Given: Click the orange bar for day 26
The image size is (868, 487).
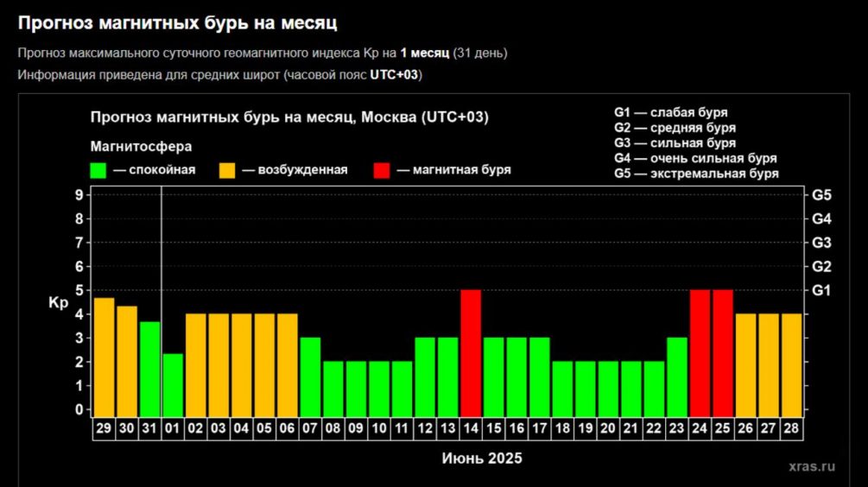Looking at the screenshot, I should (x=746, y=364).
